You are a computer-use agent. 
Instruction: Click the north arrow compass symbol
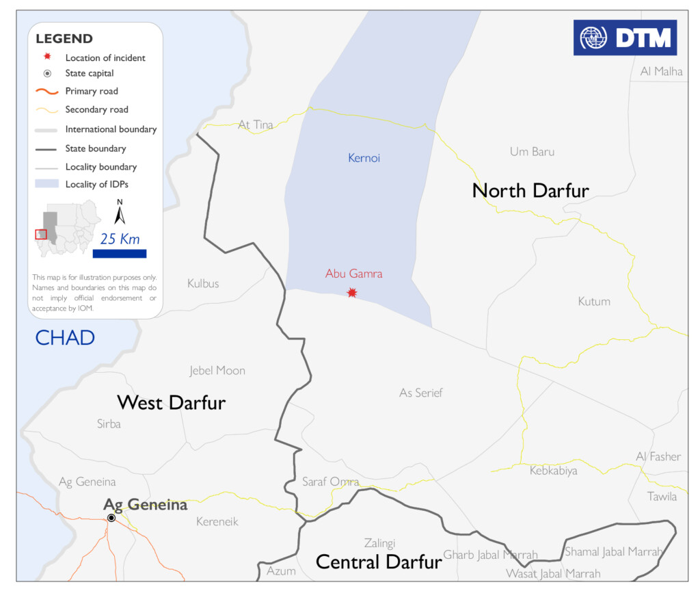[x=120, y=213]
